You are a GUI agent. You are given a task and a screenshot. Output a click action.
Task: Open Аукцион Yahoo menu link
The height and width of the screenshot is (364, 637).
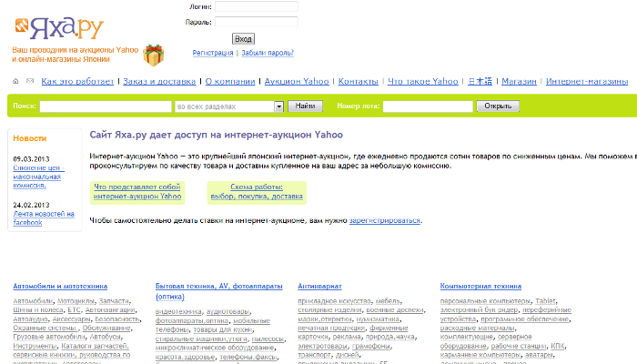(297, 81)
